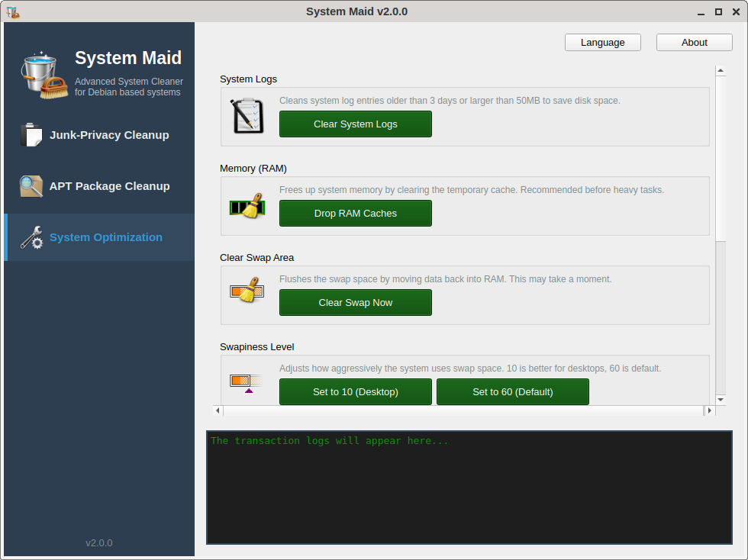Set swappiness to 60 (Default)

click(513, 392)
